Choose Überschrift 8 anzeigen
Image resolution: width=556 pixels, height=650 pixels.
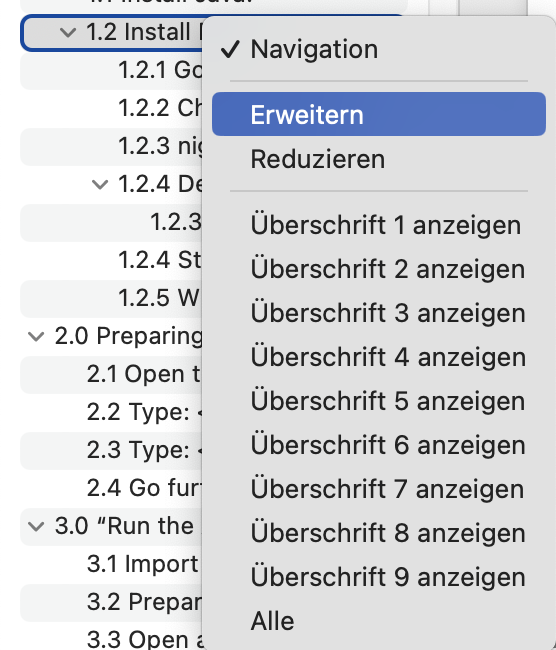(x=379, y=533)
